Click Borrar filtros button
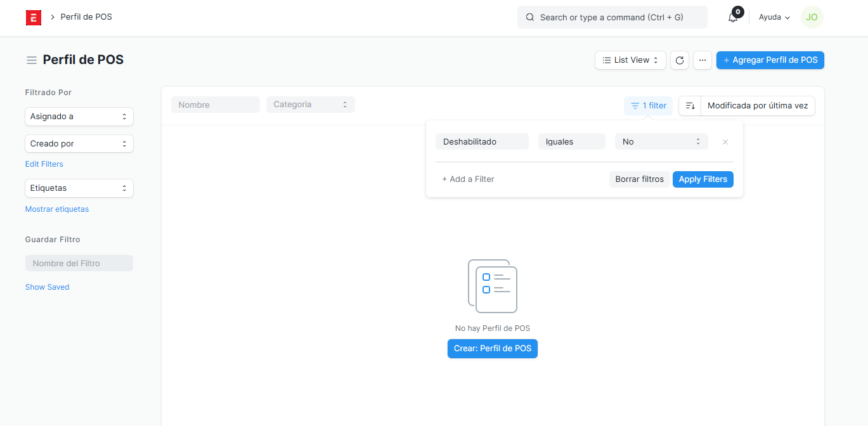Viewport: 868px width, 426px height. 639,179
